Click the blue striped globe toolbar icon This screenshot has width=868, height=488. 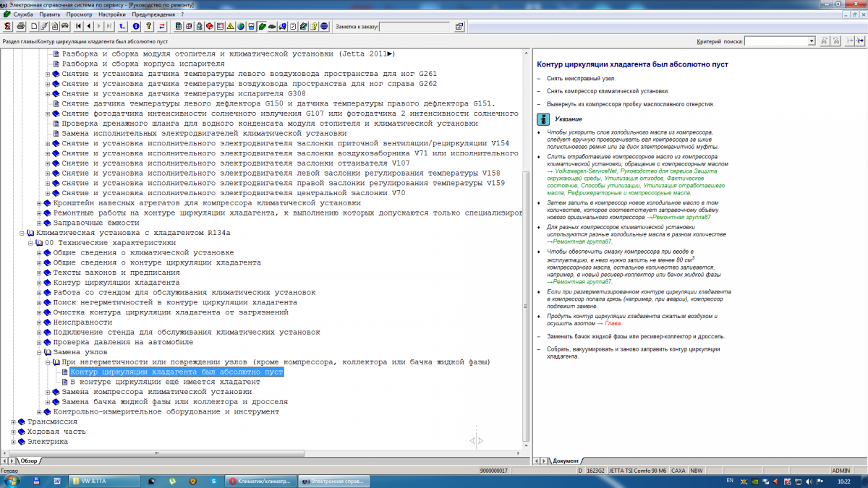point(324,27)
